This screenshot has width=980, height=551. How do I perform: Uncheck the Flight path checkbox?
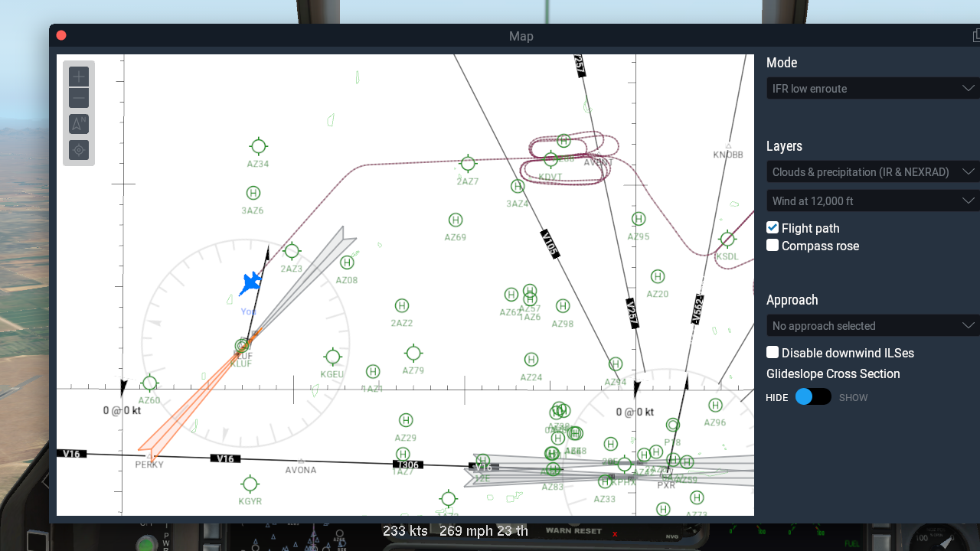[x=773, y=227]
